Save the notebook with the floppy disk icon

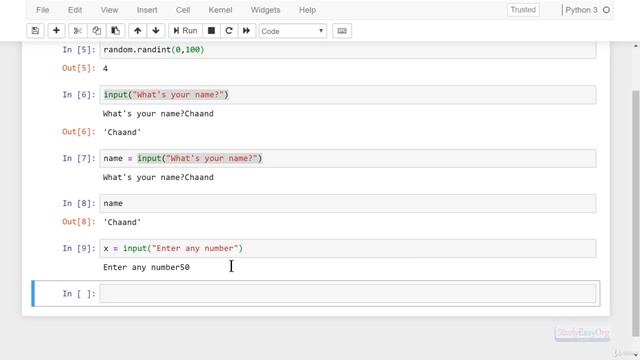(35, 31)
